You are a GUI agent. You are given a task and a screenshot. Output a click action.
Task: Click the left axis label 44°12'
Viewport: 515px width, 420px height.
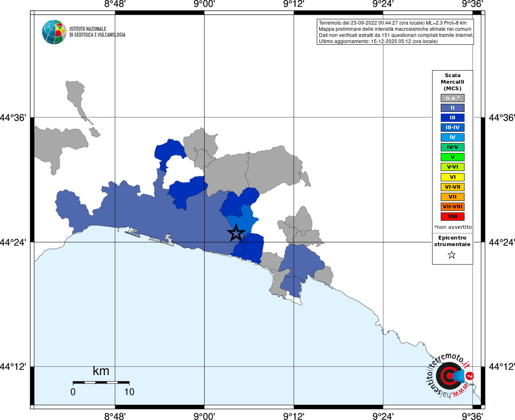pos(13,366)
